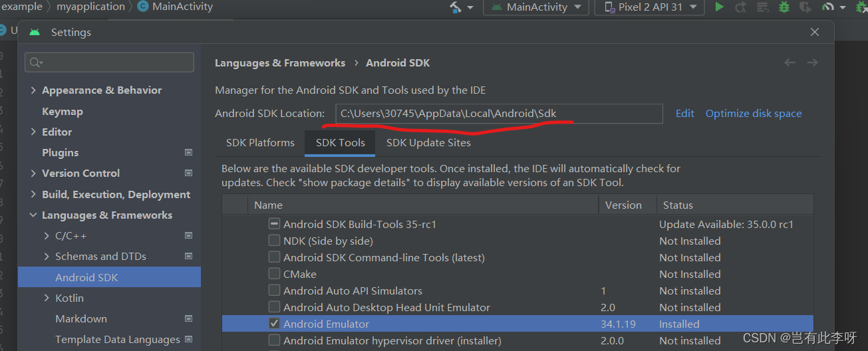The height and width of the screenshot is (351, 868).
Task: Click the Settings search field
Action: coord(110,62)
